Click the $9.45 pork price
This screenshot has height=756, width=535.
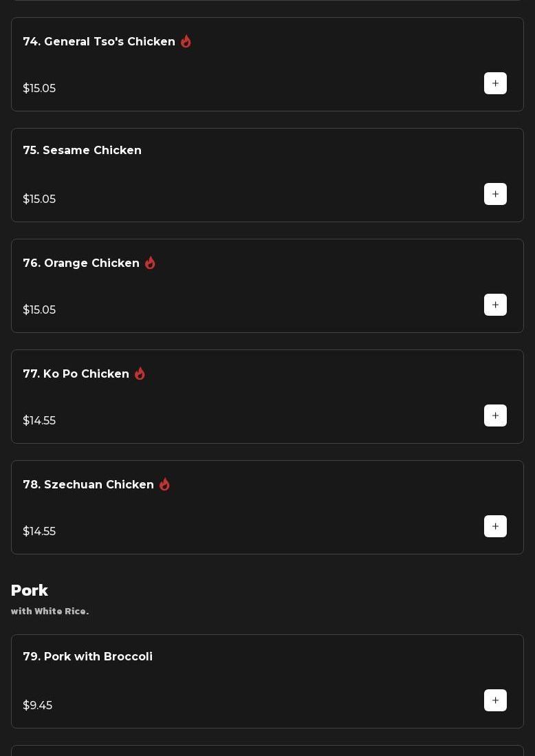(x=38, y=706)
